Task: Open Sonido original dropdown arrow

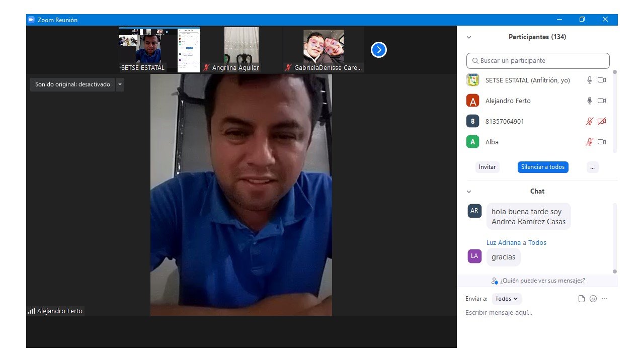Action: [x=120, y=84]
